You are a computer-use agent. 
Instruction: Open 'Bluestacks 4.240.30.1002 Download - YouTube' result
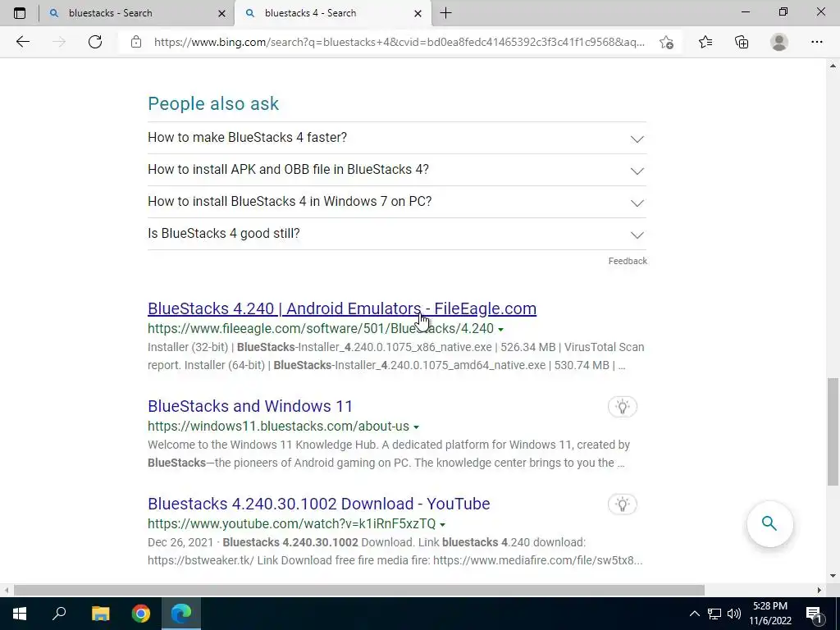(x=319, y=504)
